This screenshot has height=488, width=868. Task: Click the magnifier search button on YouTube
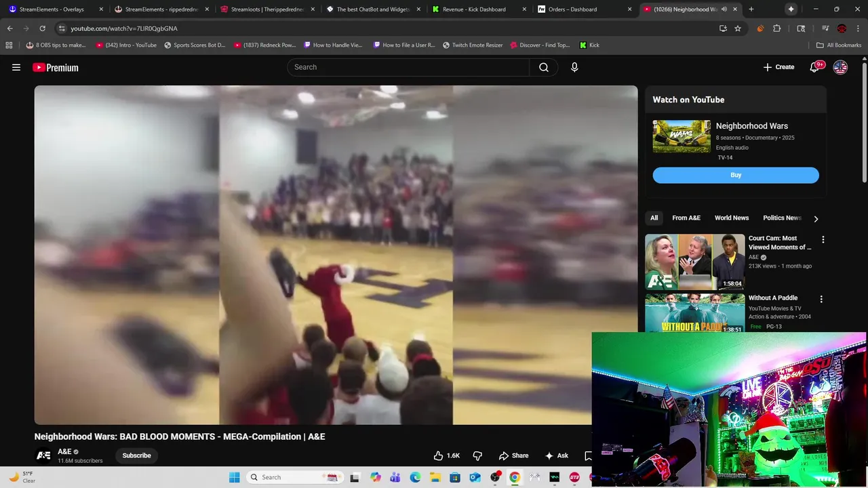(544, 67)
